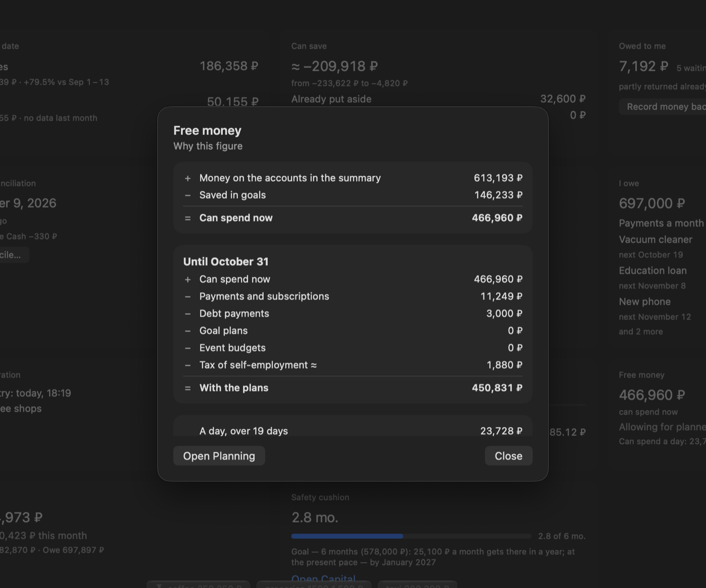
Task: Click the 697,000 ₽ owed total
Action: pyautogui.click(x=652, y=203)
